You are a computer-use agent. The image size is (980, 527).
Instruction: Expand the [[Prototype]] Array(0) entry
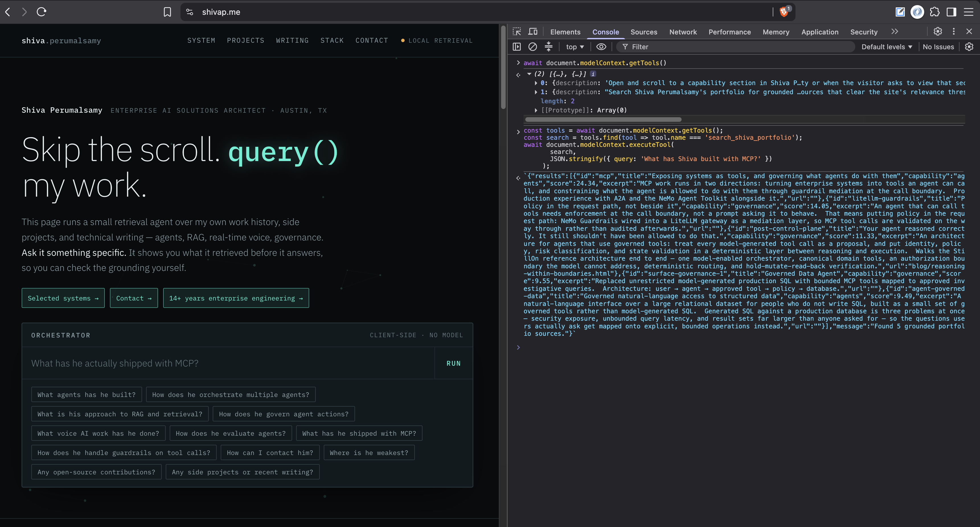(x=536, y=110)
